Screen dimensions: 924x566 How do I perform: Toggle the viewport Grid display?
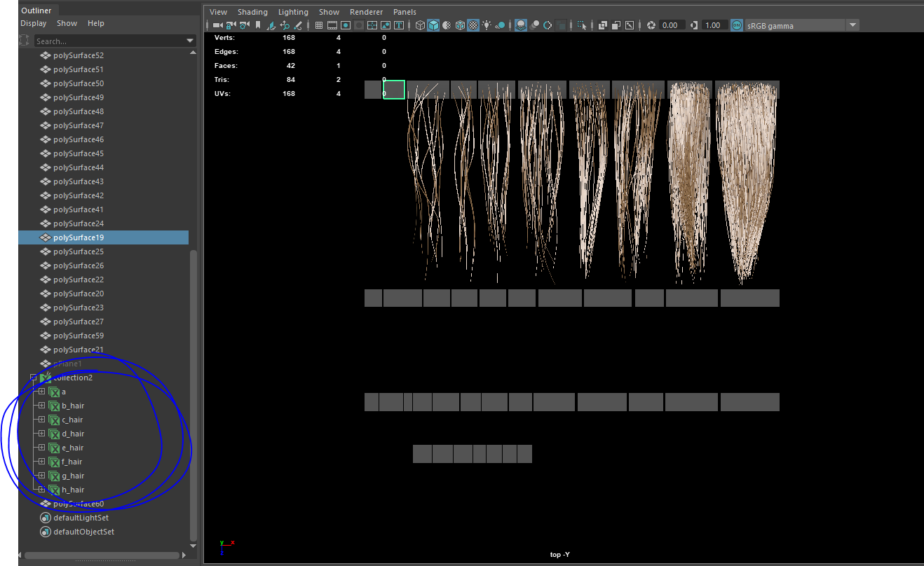click(x=319, y=25)
